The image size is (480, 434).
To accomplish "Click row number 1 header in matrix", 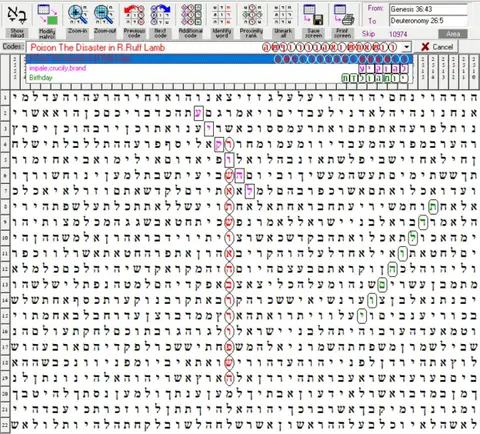I will [x=5, y=98].
